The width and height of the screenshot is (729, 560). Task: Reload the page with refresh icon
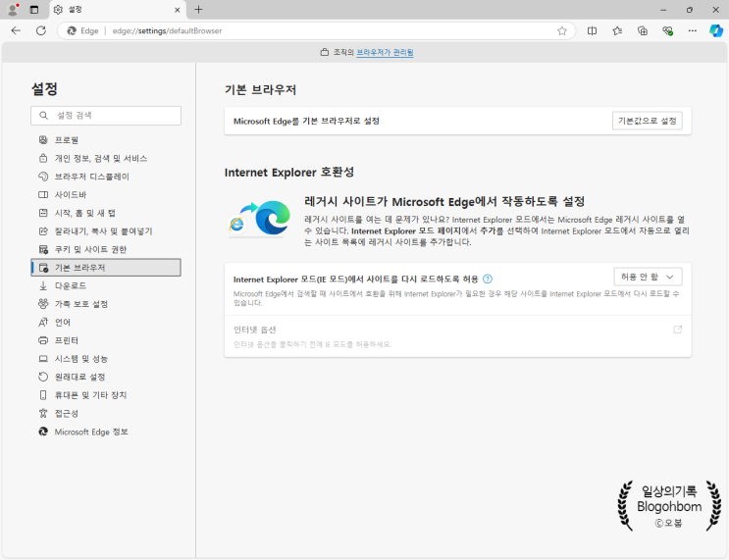(41, 30)
